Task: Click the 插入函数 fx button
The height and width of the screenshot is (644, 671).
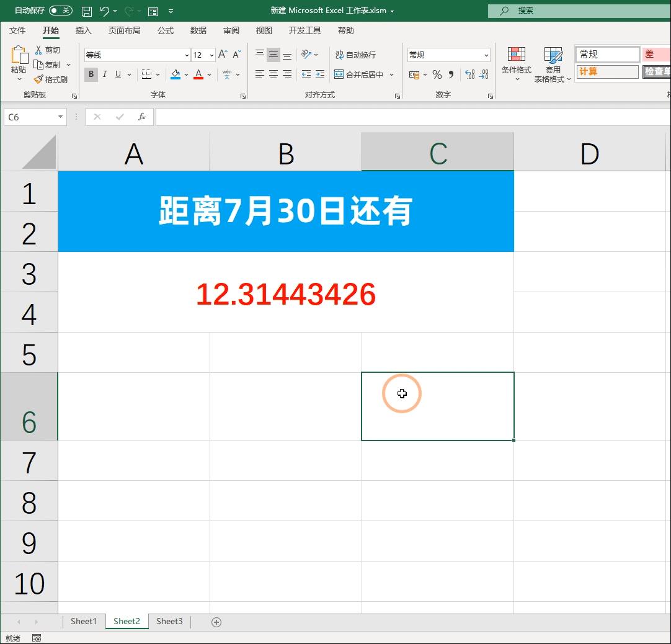Action: coord(143,117)
